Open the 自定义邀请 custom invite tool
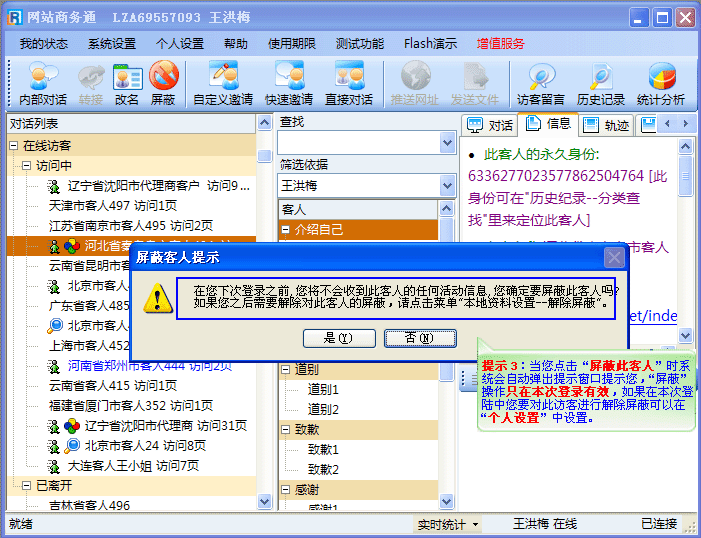Image resolution: width=701 pixels, height=538 pixels. point(222,84)
